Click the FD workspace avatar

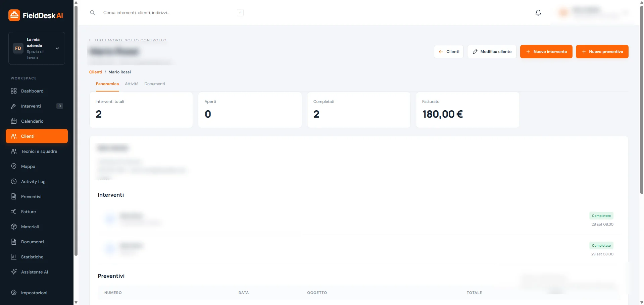coord(18,48)
